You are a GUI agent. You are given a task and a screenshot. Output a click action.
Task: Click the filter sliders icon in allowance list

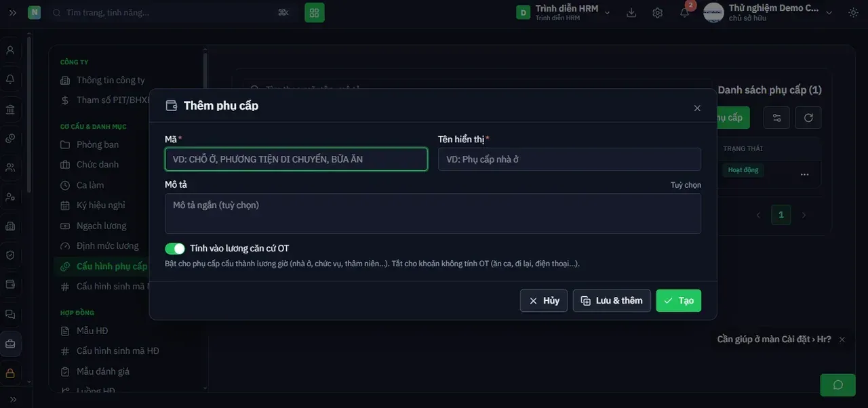(x=776, y=118)
